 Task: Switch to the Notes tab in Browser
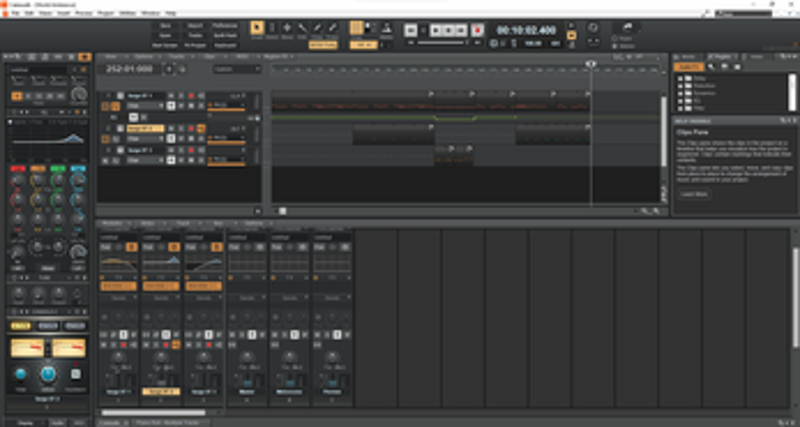coord(755,57)
